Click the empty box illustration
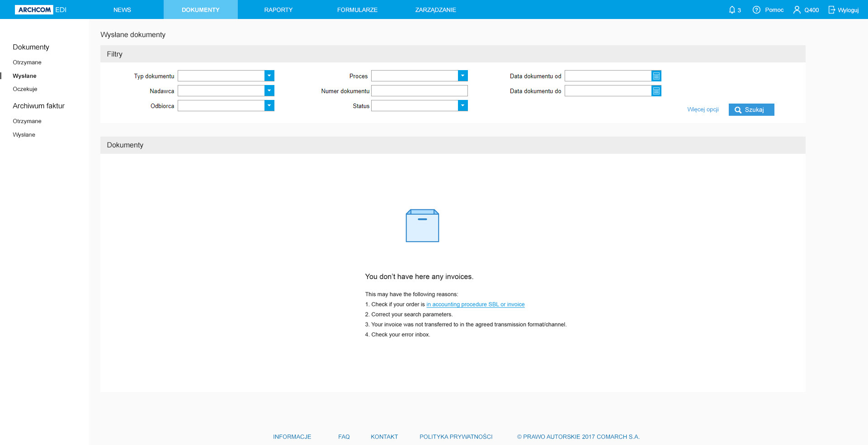 pyautogui.click(x=422, y=226)
